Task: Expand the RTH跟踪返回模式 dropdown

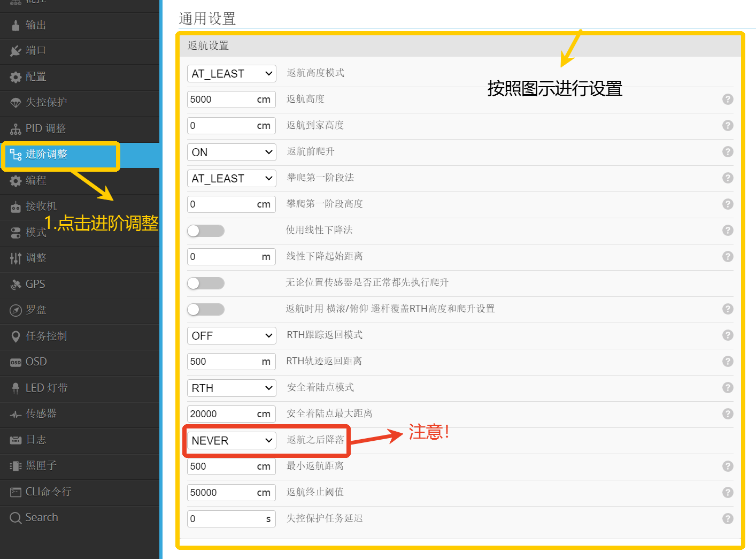Action: click(232, 336)
